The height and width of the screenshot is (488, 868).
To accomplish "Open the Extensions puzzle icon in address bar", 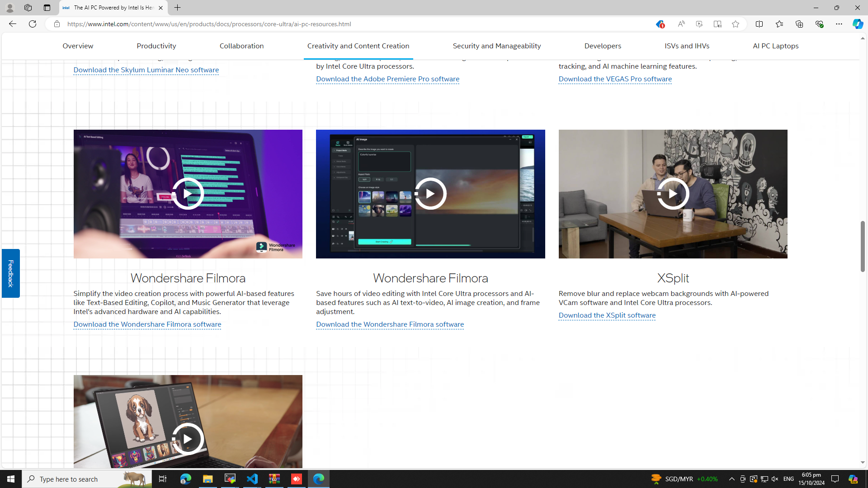I will tap(699, 24).
